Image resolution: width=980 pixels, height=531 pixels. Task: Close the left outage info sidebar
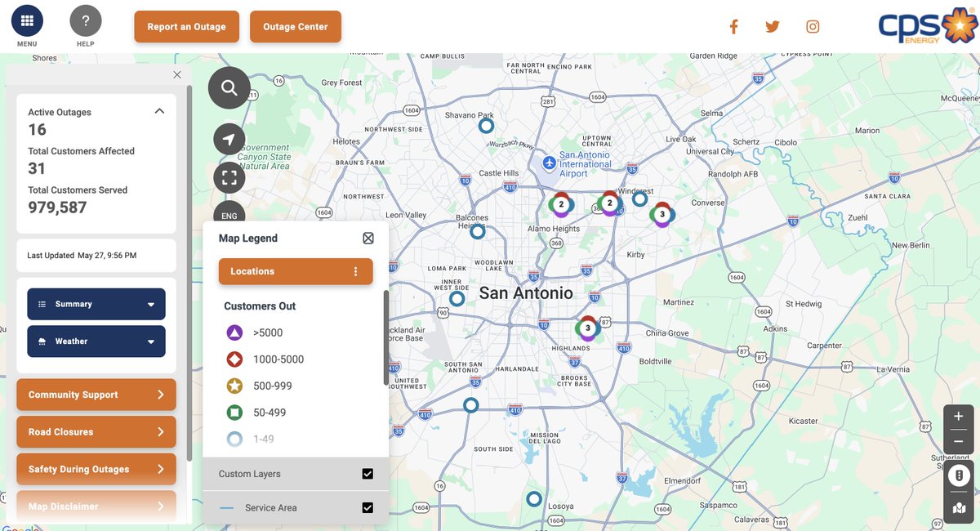[177, 74]
